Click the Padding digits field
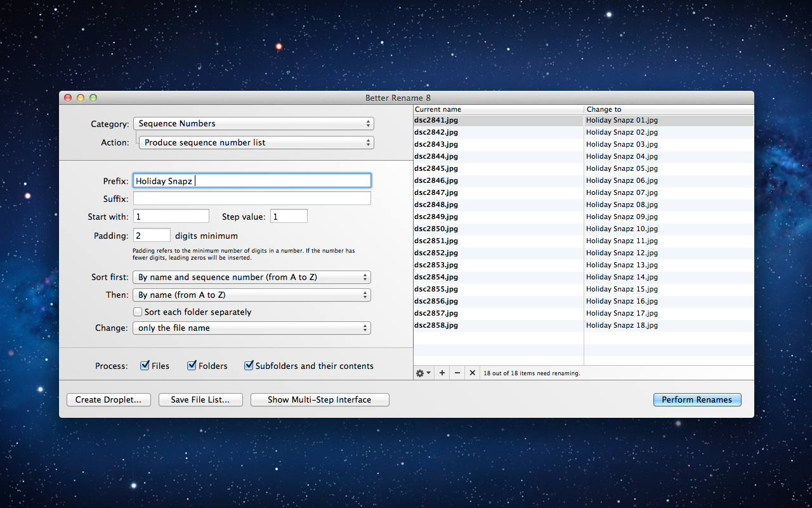Viewport: 812px width, 508px height. coord(152,236)
